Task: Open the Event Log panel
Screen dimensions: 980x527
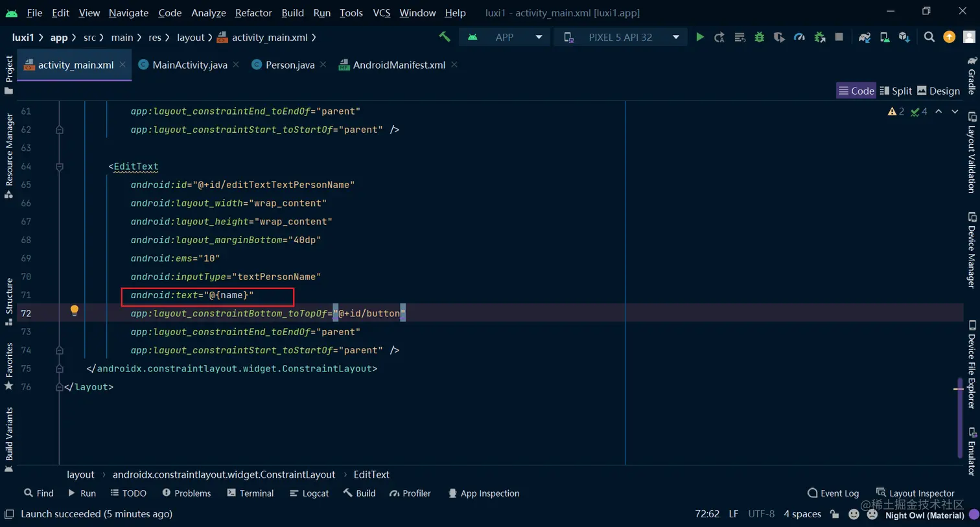Action: pyautogui.click(x=833, y=493)
